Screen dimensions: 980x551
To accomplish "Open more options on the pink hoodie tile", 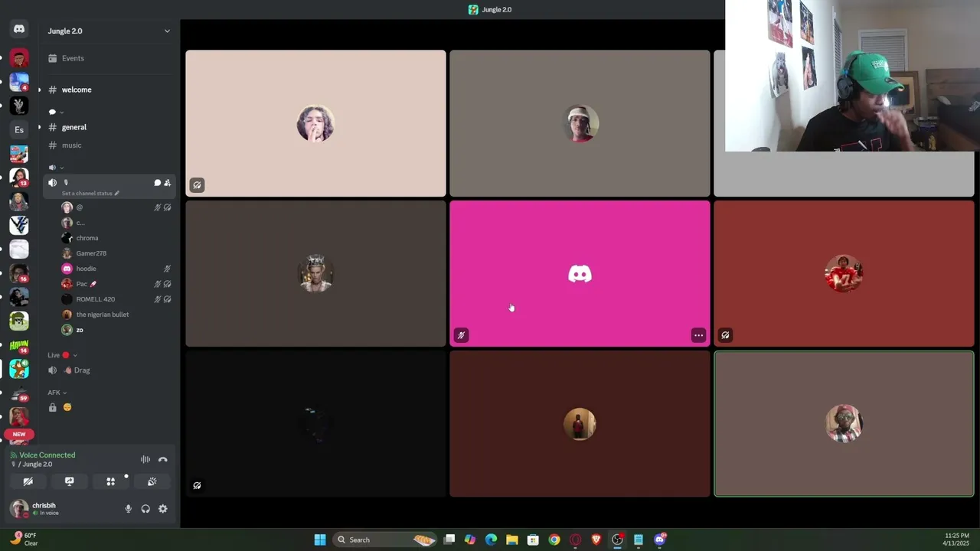I will tap(698, 335).
